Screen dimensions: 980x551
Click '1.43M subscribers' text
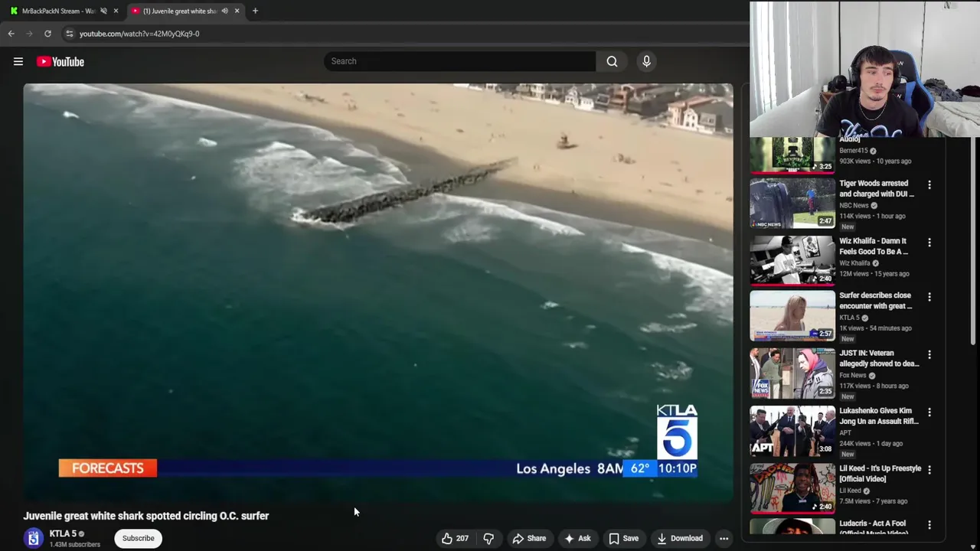coord(75,545)
